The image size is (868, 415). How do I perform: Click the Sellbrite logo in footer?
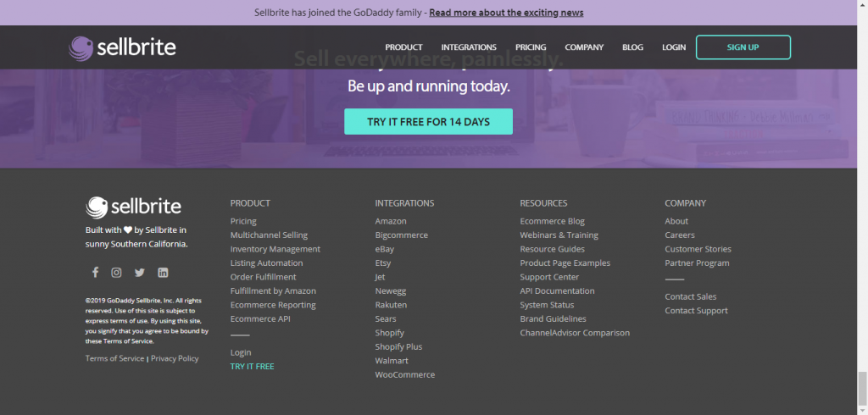(x=134, y=207)
